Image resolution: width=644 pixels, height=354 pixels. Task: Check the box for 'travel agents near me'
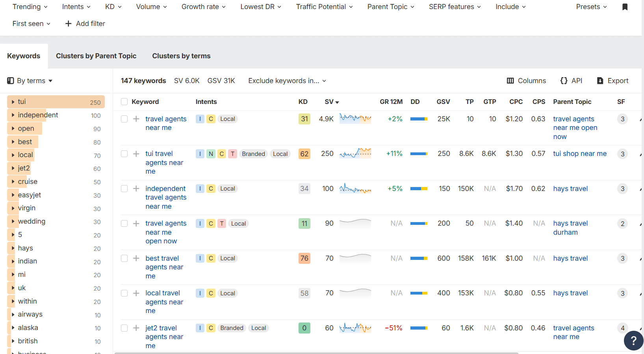pyautogui.click(x=124, y=119)
